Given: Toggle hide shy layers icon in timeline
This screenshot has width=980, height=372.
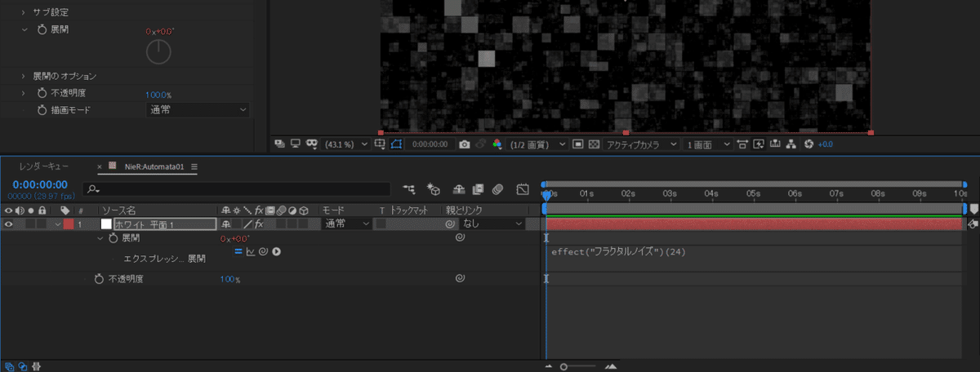Looking at the screenshot, I should (x=459, y=189).
